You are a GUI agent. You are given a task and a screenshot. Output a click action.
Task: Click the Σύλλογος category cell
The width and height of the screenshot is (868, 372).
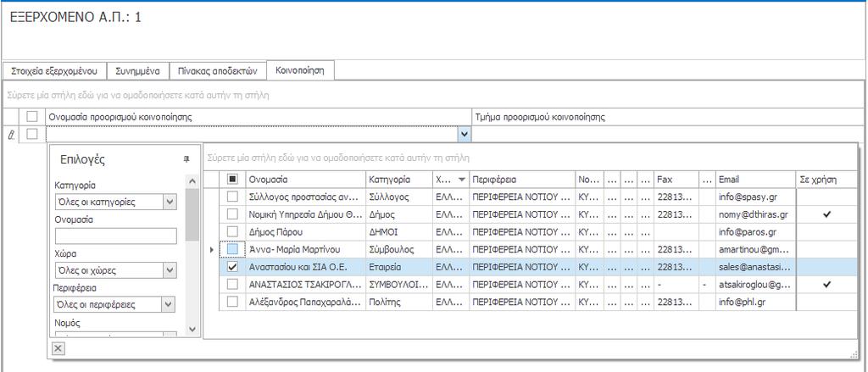point(398,197)
